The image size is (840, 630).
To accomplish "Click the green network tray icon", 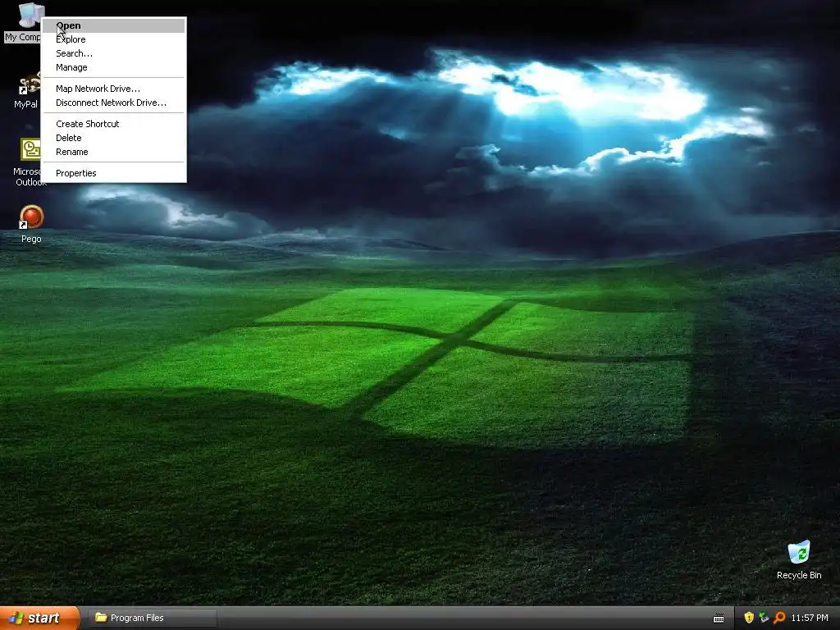I will [x=764, y=618].
